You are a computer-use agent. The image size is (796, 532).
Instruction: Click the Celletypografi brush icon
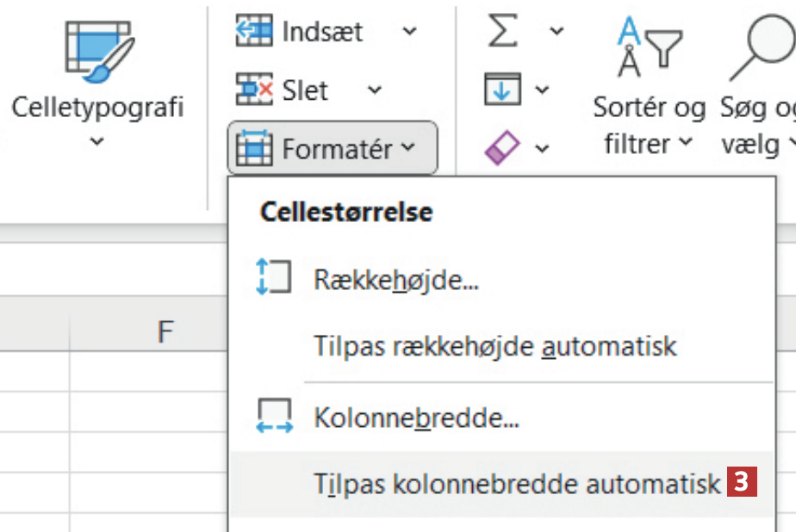(97, 52)
